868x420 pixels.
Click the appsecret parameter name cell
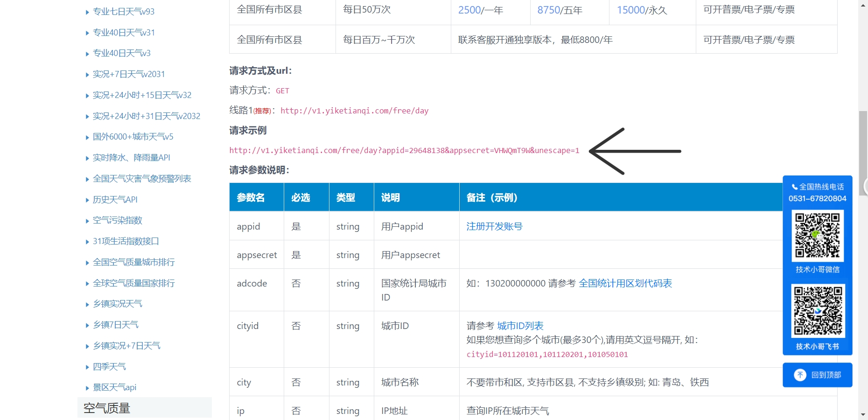point(257,255)
